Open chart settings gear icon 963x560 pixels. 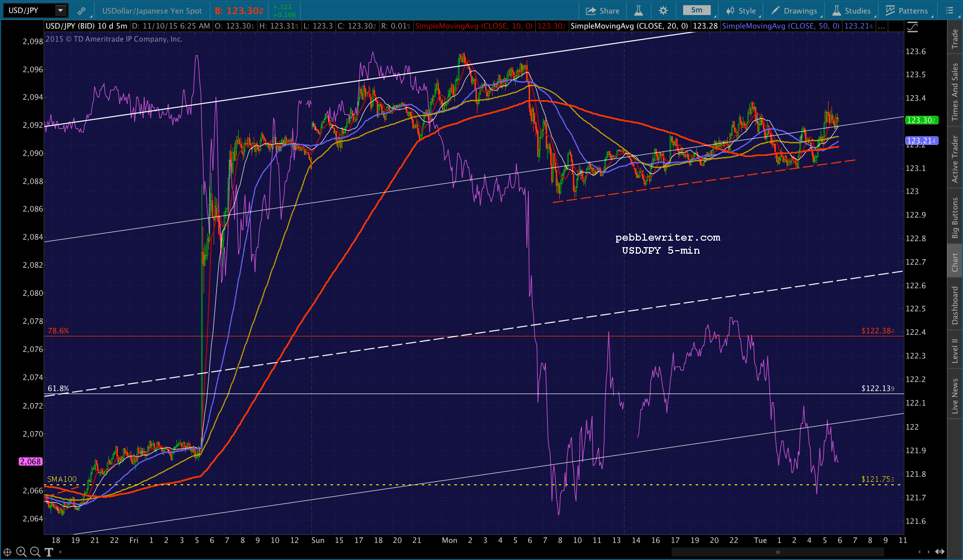click(663, 11)
